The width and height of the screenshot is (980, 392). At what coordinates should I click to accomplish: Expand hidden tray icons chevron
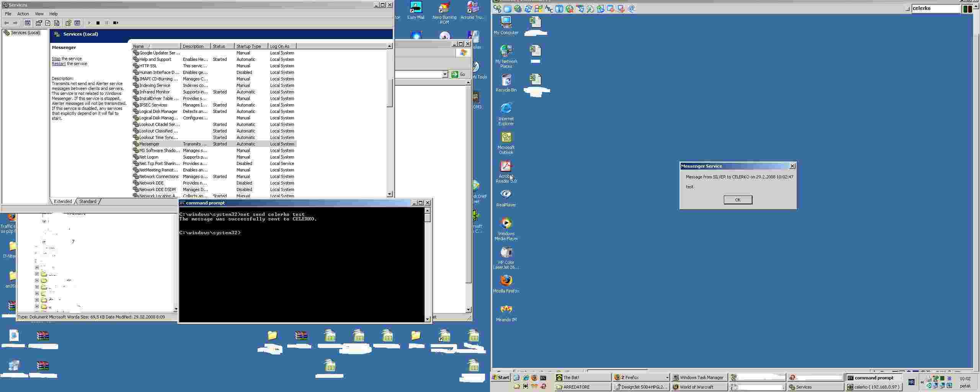pos(922,382)
